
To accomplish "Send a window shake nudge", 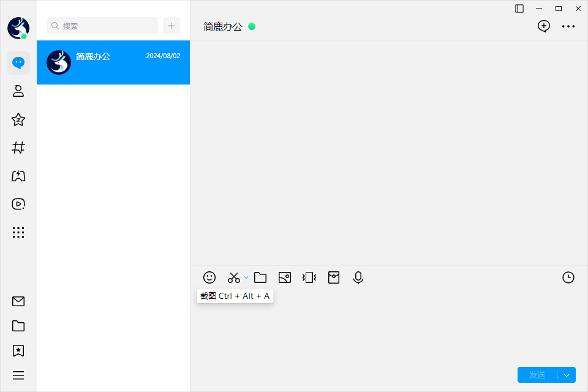I will (309, 277).
